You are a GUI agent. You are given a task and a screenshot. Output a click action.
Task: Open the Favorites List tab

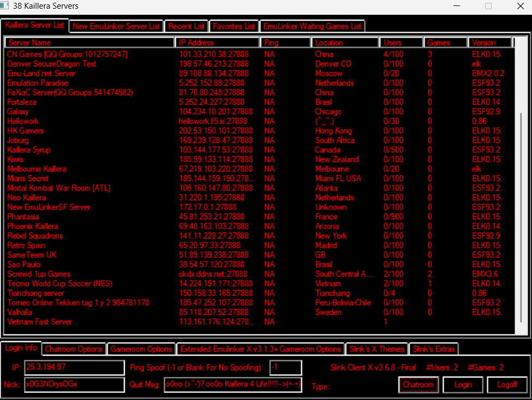tap(234, 26)
